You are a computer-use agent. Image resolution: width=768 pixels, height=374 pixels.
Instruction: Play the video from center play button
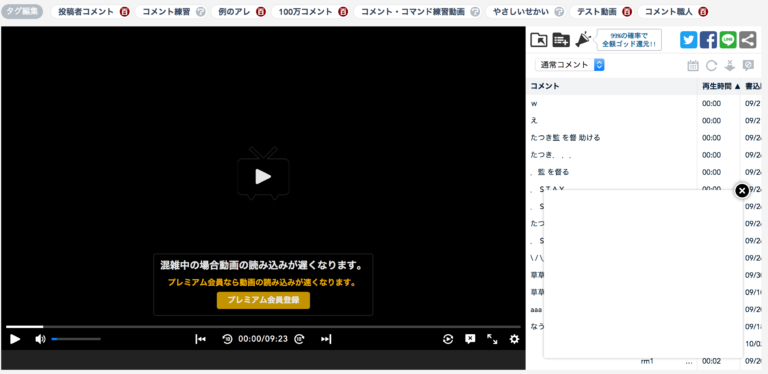(263, 176)
